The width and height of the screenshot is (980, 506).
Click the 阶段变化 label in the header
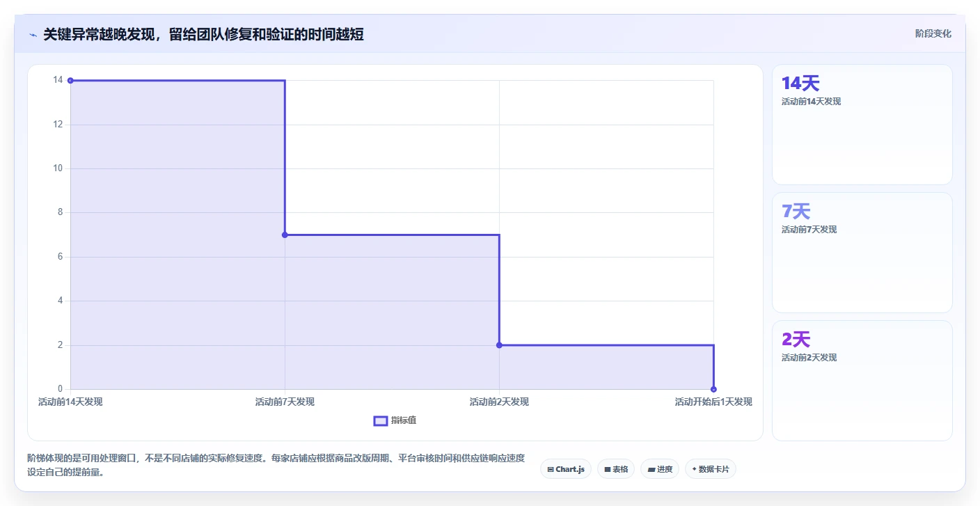tap(933, 33)
